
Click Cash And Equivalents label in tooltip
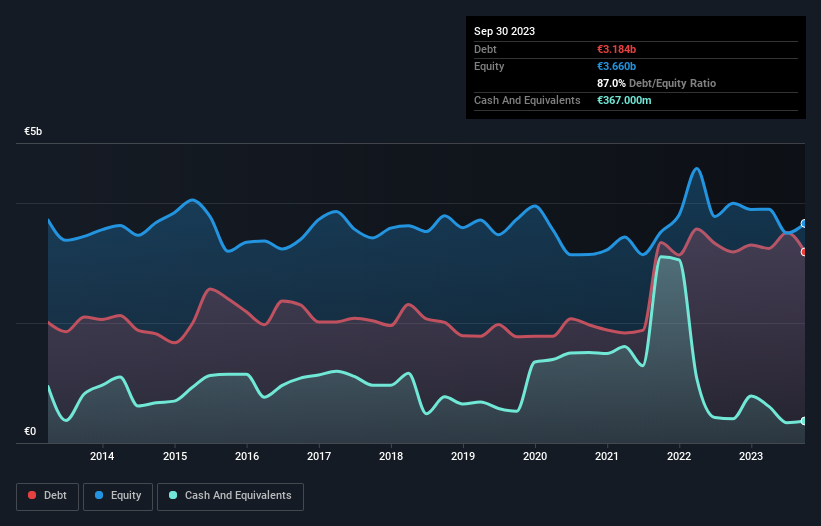(x=527, y=100)
